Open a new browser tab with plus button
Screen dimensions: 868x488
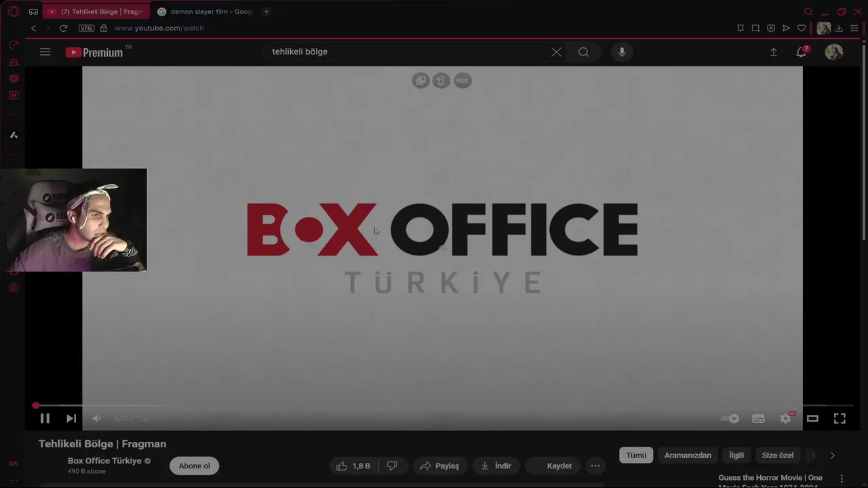[x=267, y=12]
